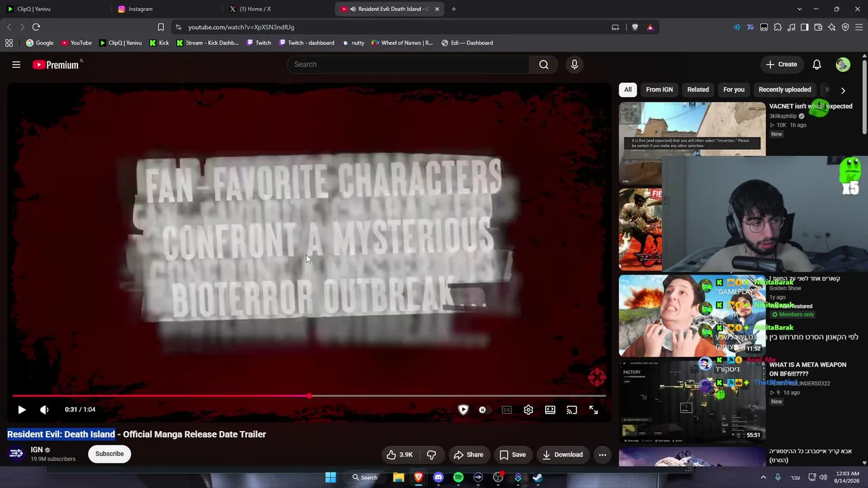The width and height of the screenshot is (868, 488).
Task: Like the video with 3.9K likes
Action: click(399, 455)
